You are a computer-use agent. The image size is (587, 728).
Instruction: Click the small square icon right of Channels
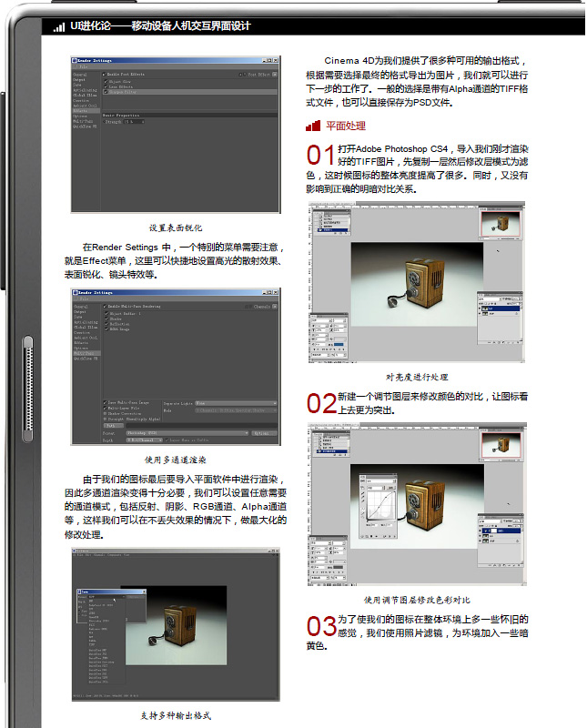coord(274,307)
